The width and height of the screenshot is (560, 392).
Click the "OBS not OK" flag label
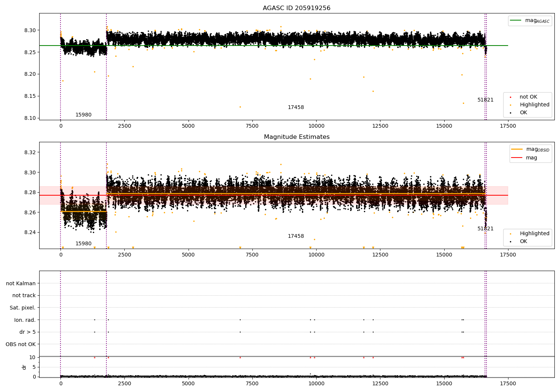[x=21, y=344]
